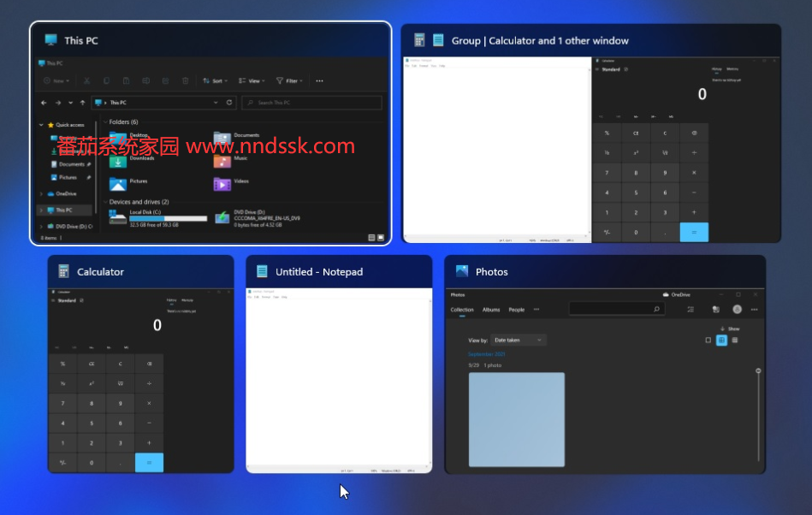
Task: Refresh the This PC address bar
Action: click(229, 103)
